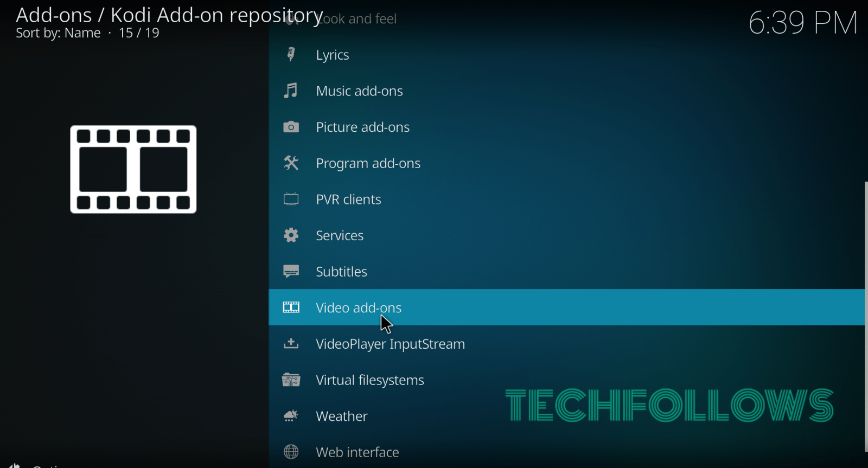Click the Sort by: Name label
868x468 pixels.
click(x=58, y=33)
